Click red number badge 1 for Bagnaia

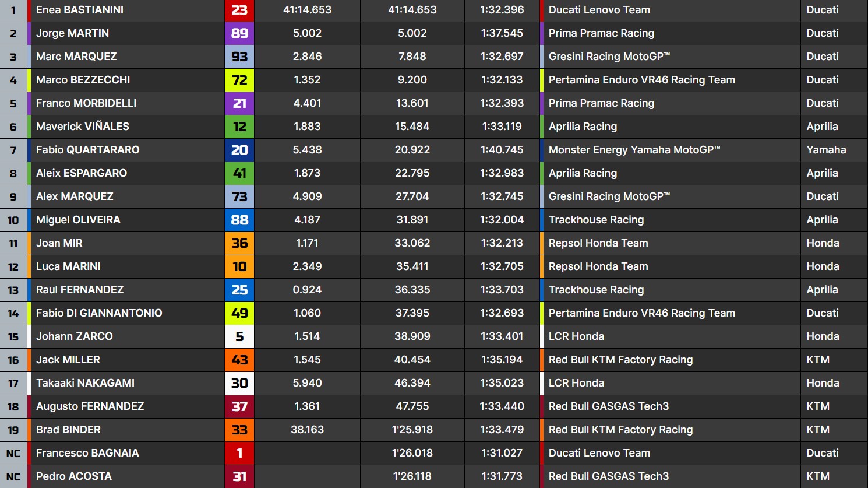(x=239, y=453)
